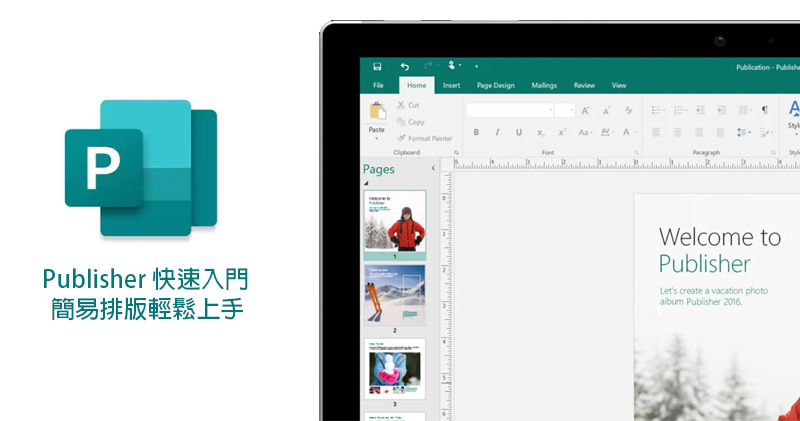Click the Align Right icon
Screen dimensions: 800x421
pos(699,133)
